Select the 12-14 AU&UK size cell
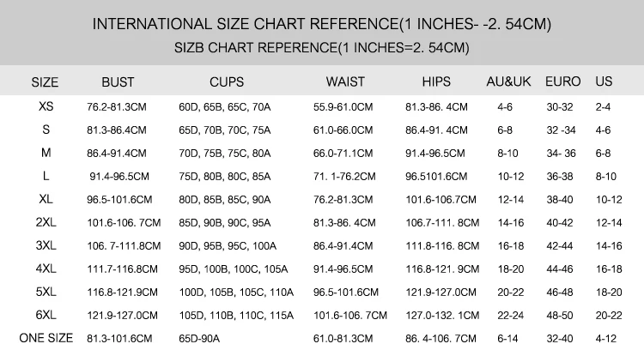Viewport: 644px width, 362px height. click(x=511, y=200)
